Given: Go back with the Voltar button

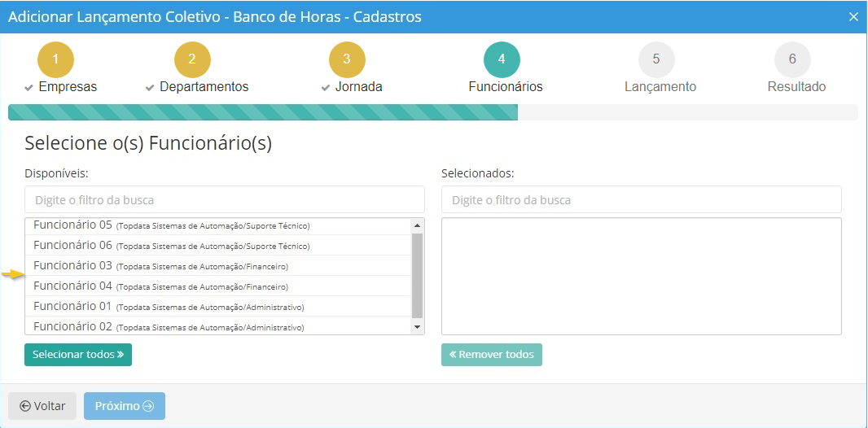Looking at the screenshot, I should [42, 406].
